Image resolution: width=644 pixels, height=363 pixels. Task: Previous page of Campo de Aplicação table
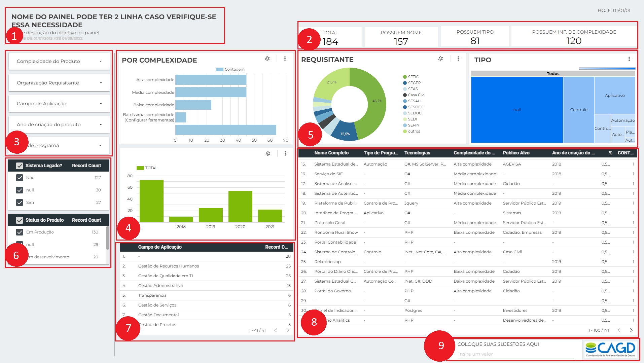(275, 330)
